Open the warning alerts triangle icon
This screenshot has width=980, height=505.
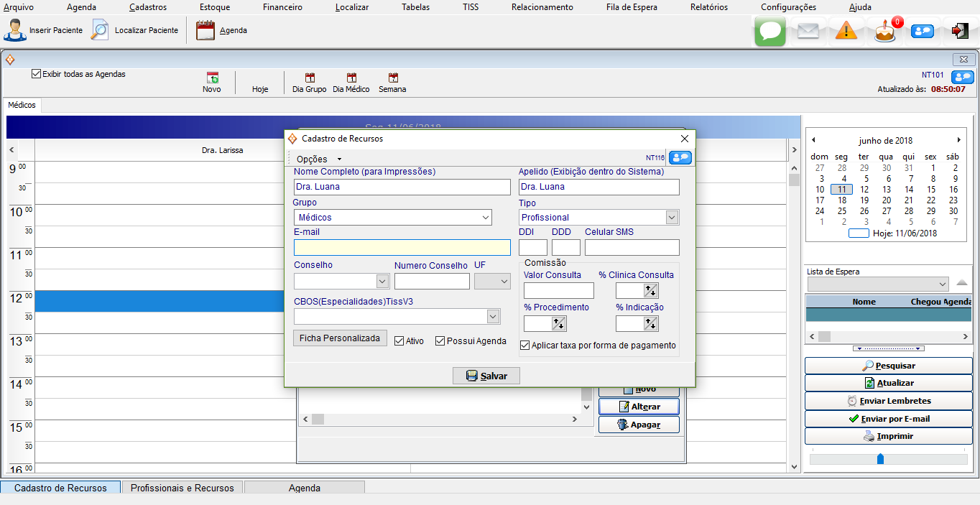(846, 32)
